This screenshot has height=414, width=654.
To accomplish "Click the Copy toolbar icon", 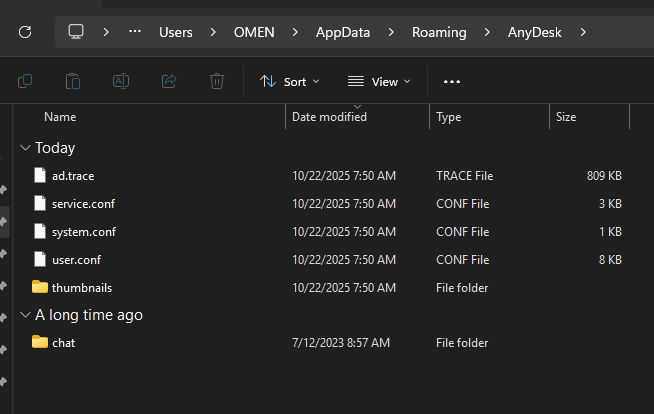I will tap(25, 81).
